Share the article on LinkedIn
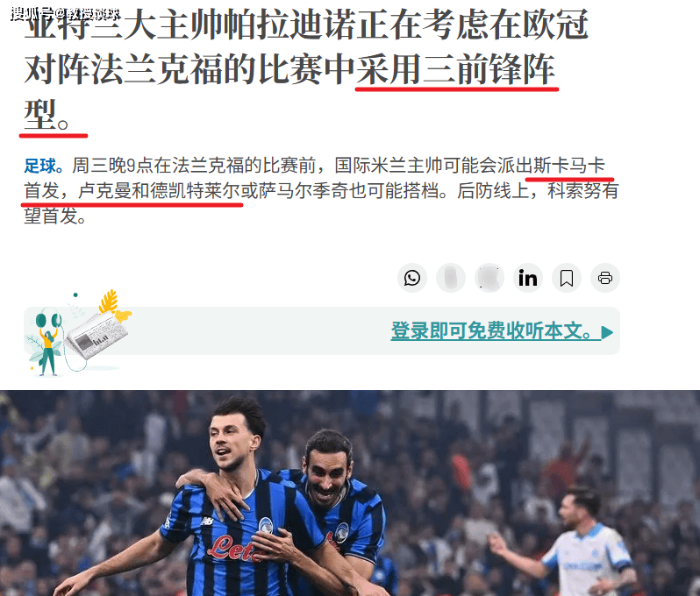The image size is (700, 596). coord(528,278)
